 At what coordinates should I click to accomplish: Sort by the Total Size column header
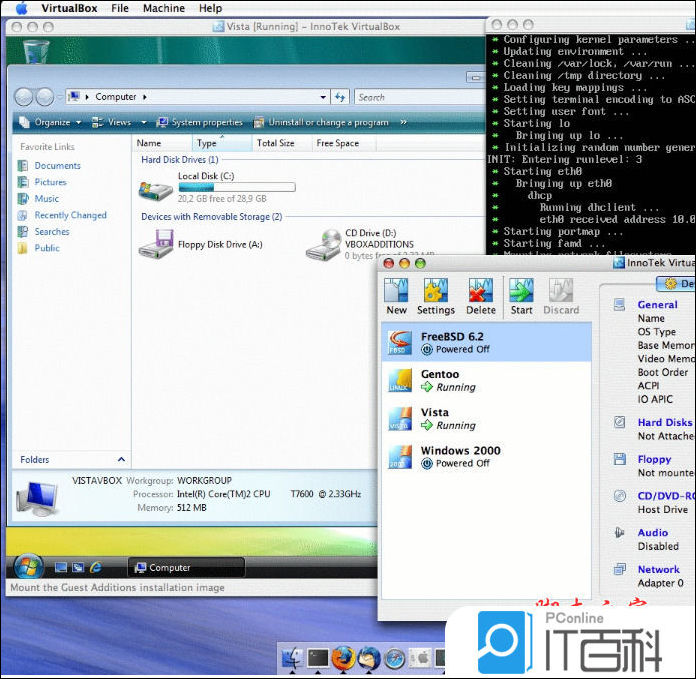(276, 143)
